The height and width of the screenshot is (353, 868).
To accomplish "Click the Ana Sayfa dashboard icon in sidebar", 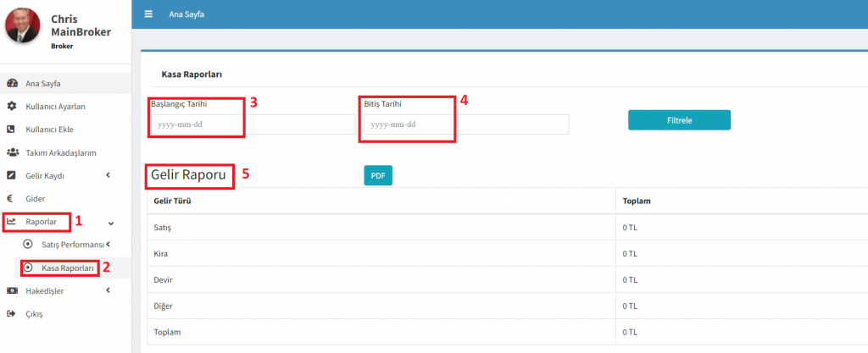I will (x=12, y=83).
